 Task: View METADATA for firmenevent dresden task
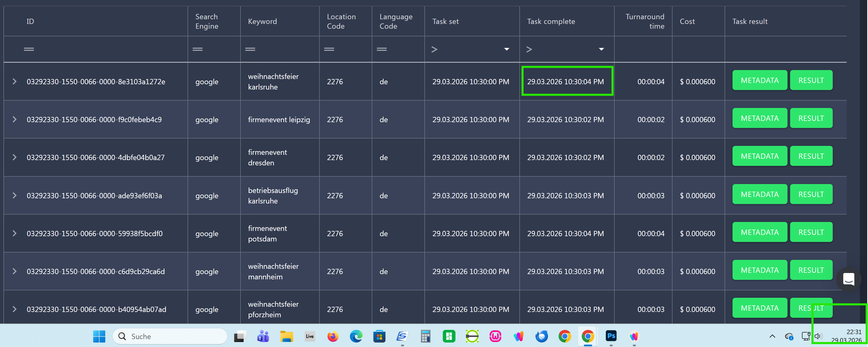[760, 156]
